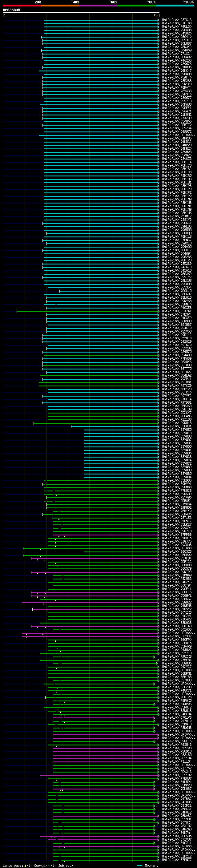The width and height of the screenshot is (197, 868).
Task: Select hit label UniRef100_Q8S3F8
Action: [177, 40]
